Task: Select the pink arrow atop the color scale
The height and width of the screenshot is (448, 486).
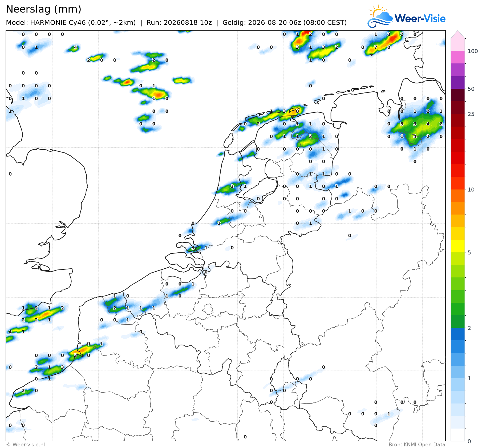Action: pos(458,34)
